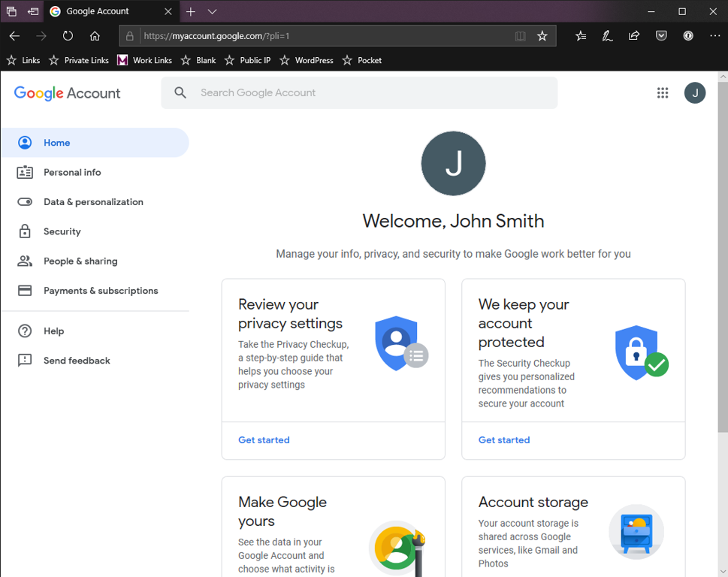Screen dimensions: 728x577
Task: Click Get started under account protected
Action: [x=504, y=440]
